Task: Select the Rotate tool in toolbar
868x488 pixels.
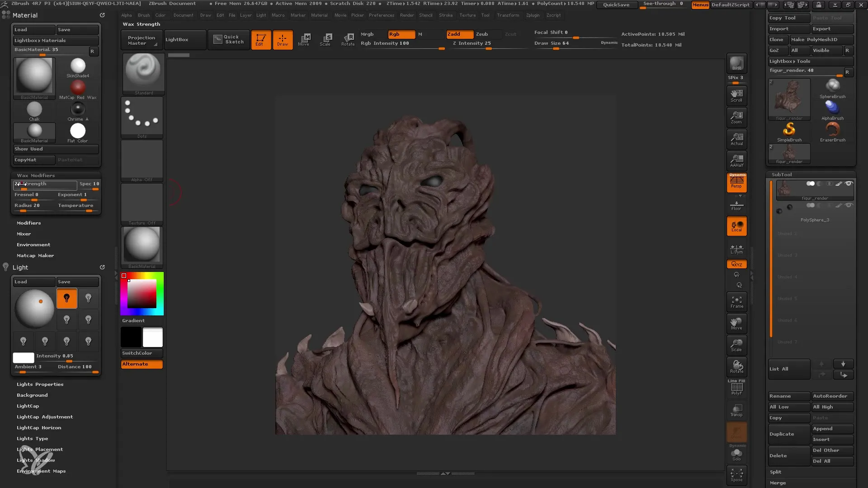Action: [348, 39]
